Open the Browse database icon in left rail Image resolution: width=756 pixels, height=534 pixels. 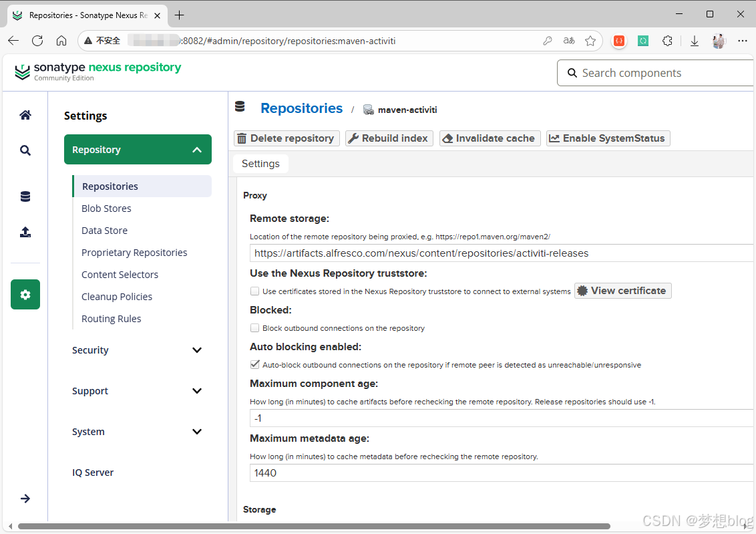coord(25,196)
